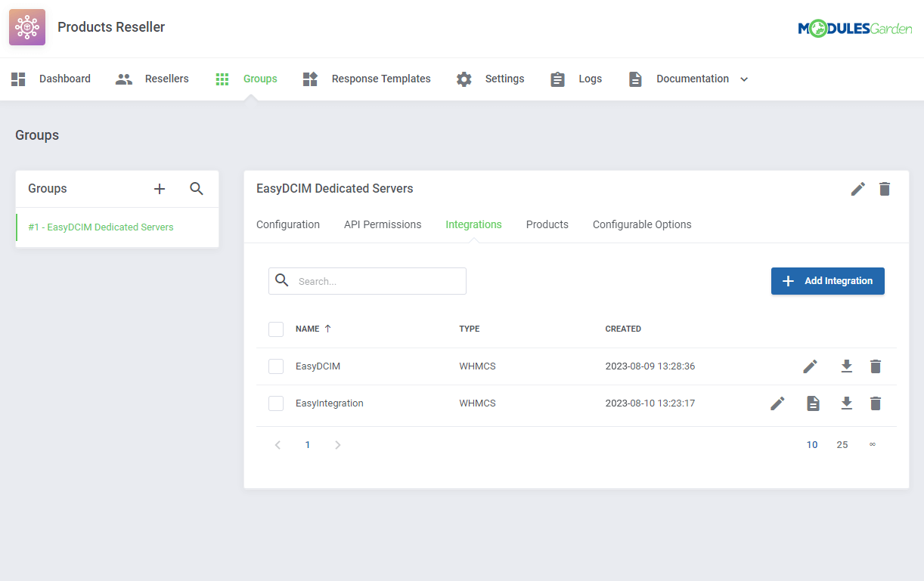Click the integrations Search field
Viewport: 924px width, 581px height.
tap(367, 281)
